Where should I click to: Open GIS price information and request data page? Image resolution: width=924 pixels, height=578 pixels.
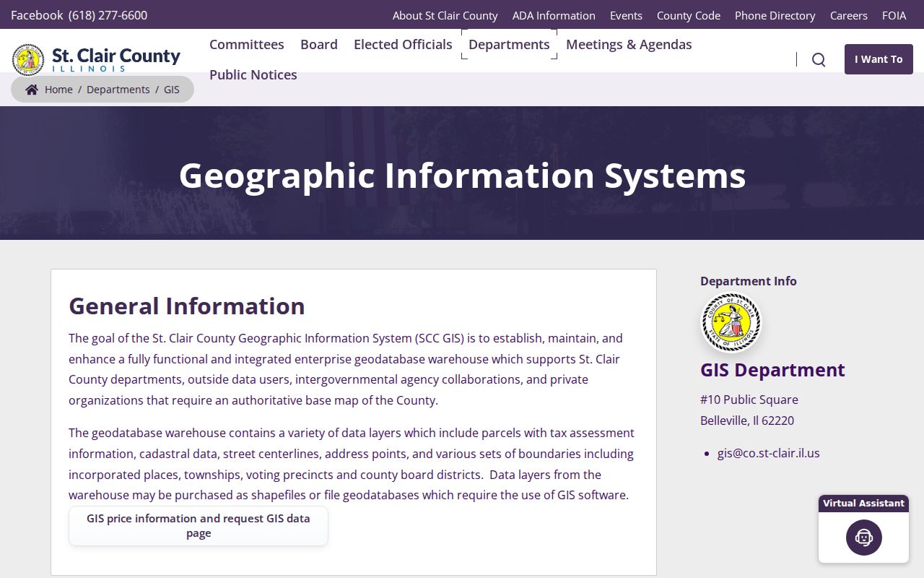click(199, 526)
